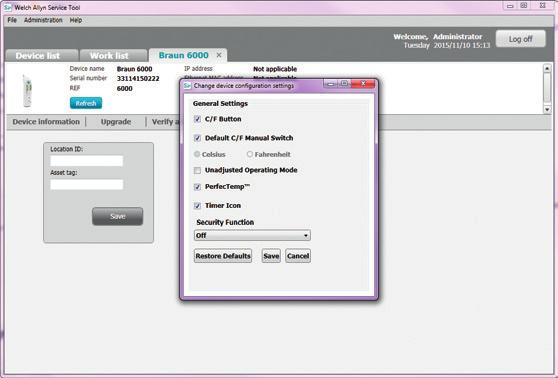
Task: Save the device configuration settings
Action: point(271,256)
